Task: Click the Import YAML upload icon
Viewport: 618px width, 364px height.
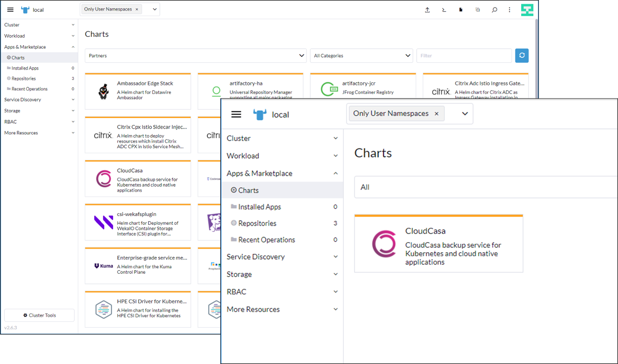Action: click(x=427, y=10)
